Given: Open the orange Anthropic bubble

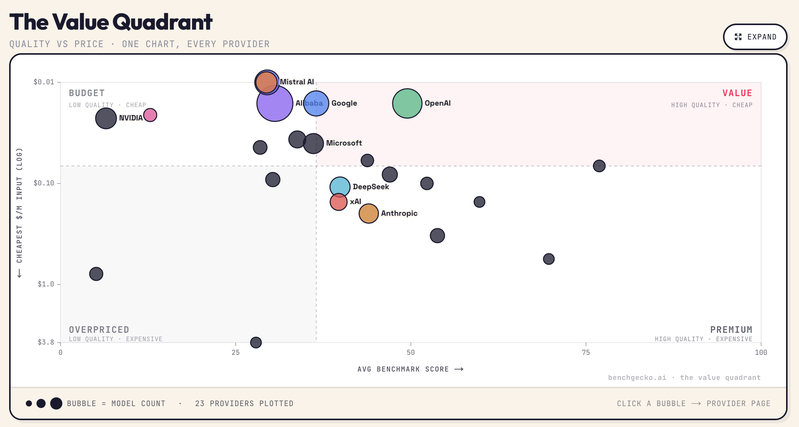Looking at the screenshot, I should 368,214.
